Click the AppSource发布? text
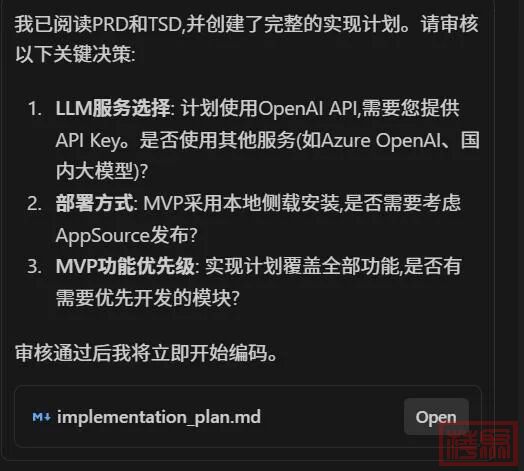The width and height of the screenshot is (524, 471). click(127, 235)
